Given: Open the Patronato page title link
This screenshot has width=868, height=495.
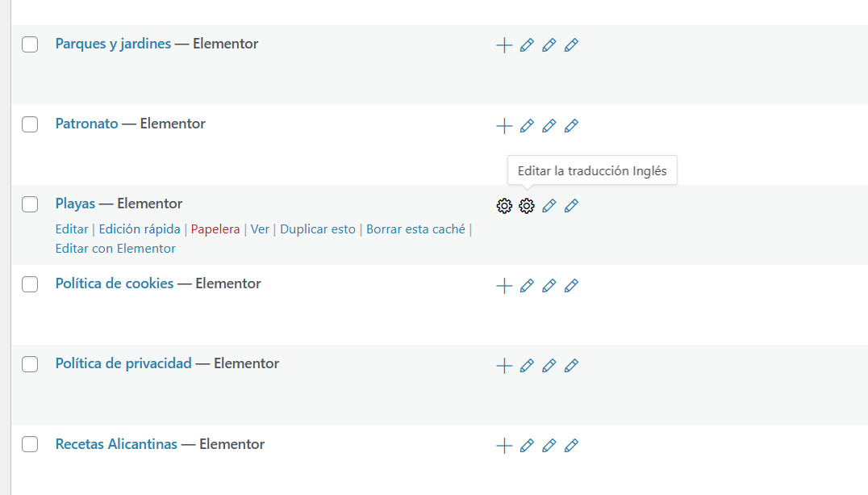Looking at the screenshot, I should [x=86, y=124].
